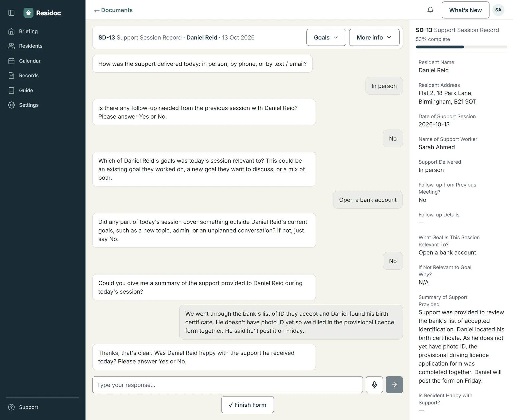The height and width of the screenshot is (420, 513).
Task: Click the Support Delivered value 'In person'
Action: tap(431, 170)
